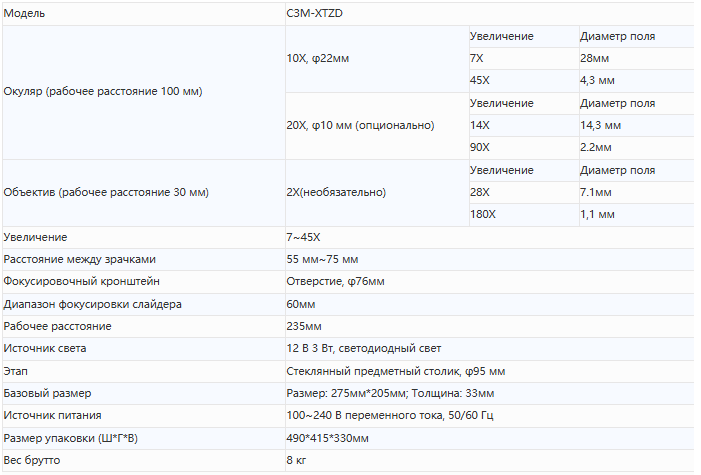Click the 490*415*330мм package size value
701x475 pixels.
point(328,438)
